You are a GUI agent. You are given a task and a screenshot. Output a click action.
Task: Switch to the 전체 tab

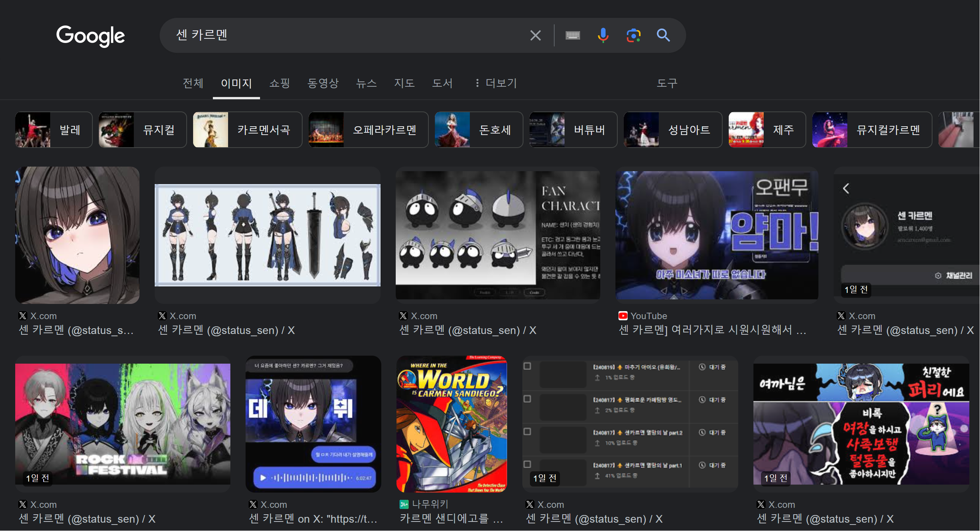coord(193,83)
